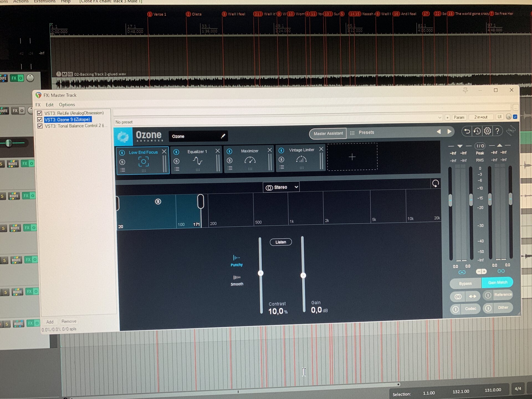Select the Maximizer gauge icon
532x399 pixels.
click(x=250, y=160)
